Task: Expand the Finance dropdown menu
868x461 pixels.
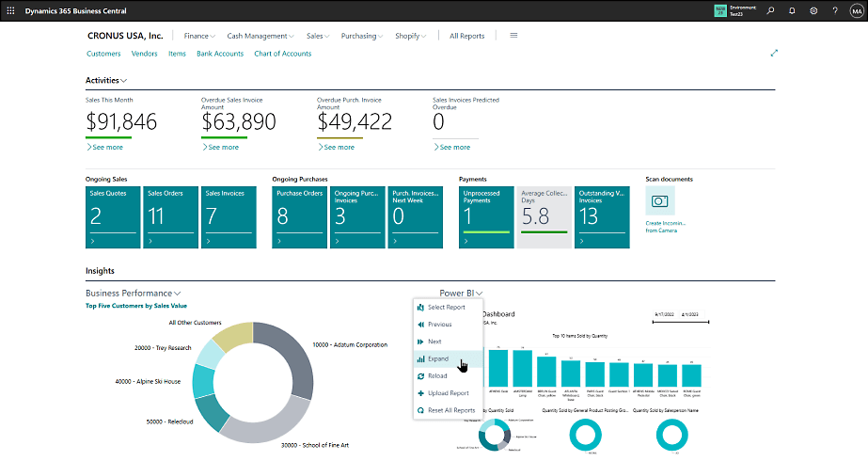Action: 199,36
